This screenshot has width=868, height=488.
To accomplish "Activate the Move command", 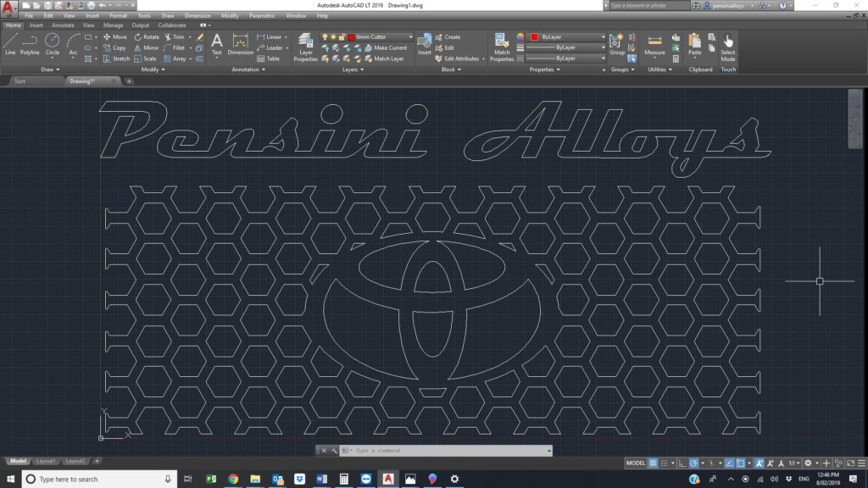I will (x=115, y=37).
